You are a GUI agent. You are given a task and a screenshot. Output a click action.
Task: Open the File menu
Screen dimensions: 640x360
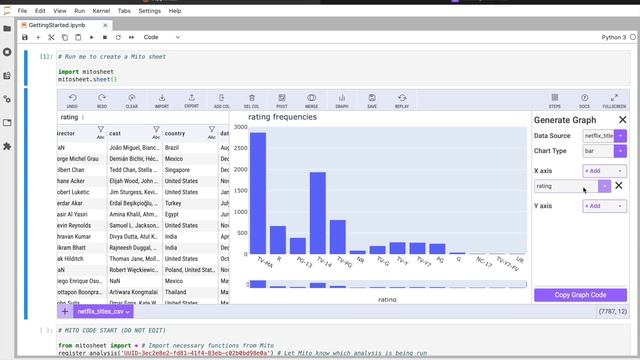(22, 11)
